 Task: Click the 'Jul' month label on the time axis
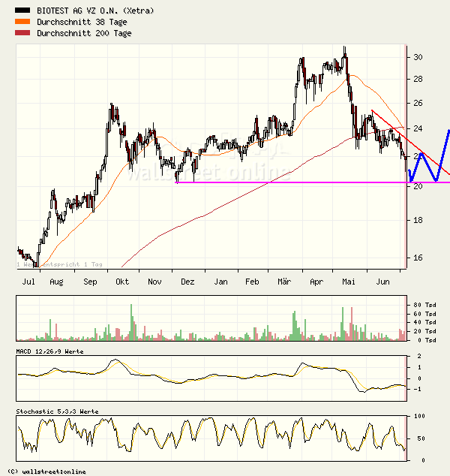click(x=29, y=282)
